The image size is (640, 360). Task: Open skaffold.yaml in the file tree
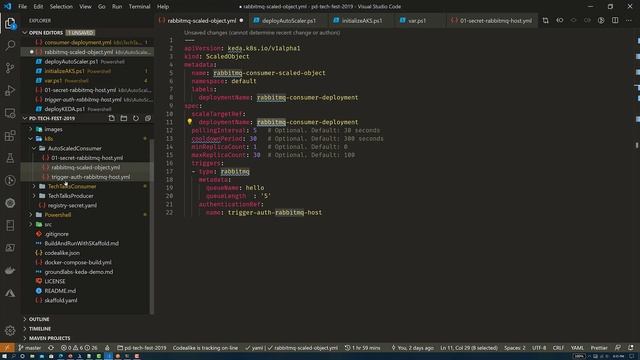(61, 300)
